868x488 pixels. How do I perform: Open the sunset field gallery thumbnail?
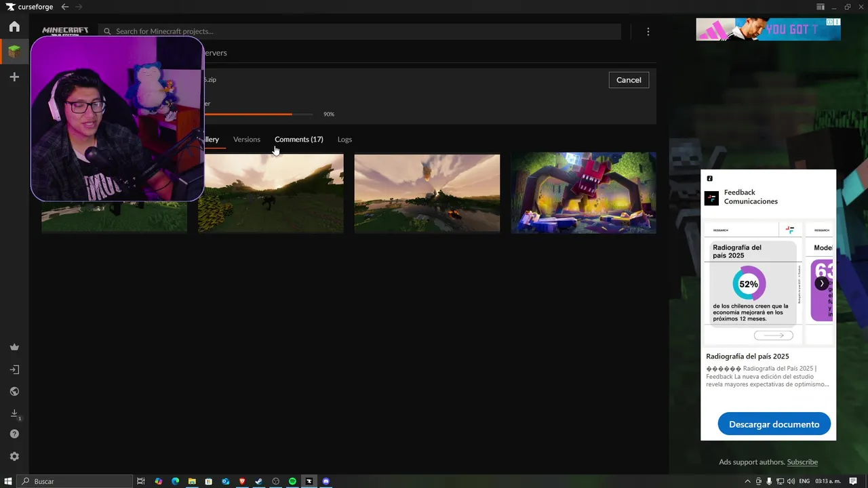coord(271,193)
